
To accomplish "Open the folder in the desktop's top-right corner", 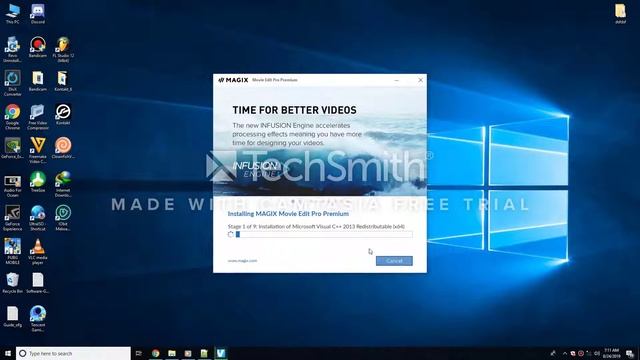I will 620,13.
